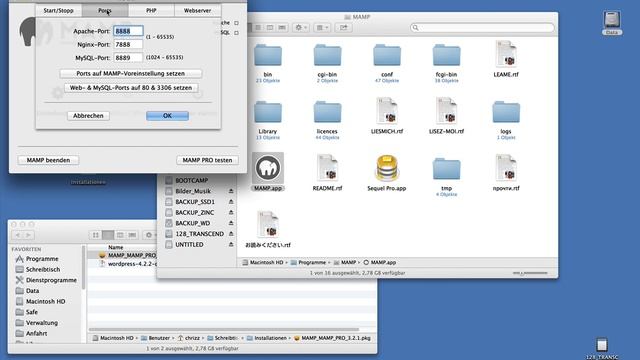
Task: Eject the Bilder_Musik volume
Action: (231, 191)
